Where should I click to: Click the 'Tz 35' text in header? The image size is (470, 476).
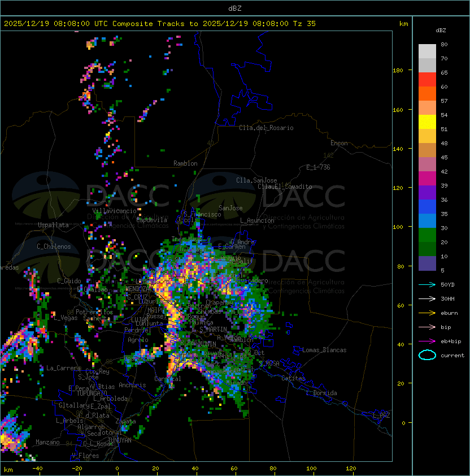pos(304,24)
